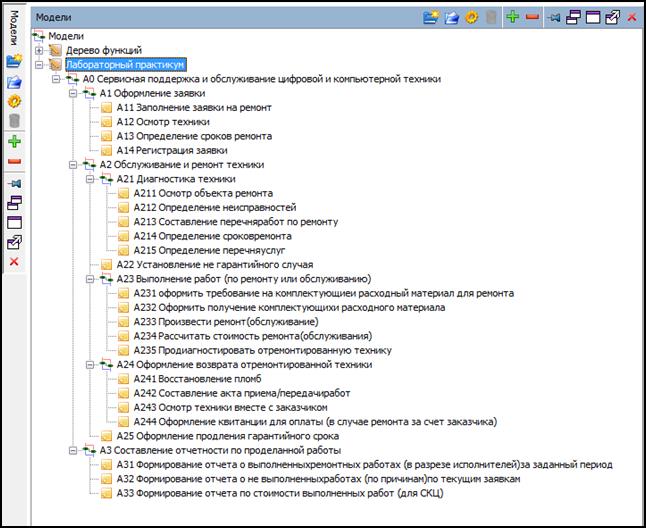
Task: Select A231 оформить требование на комплектующие
Action: 324,294
